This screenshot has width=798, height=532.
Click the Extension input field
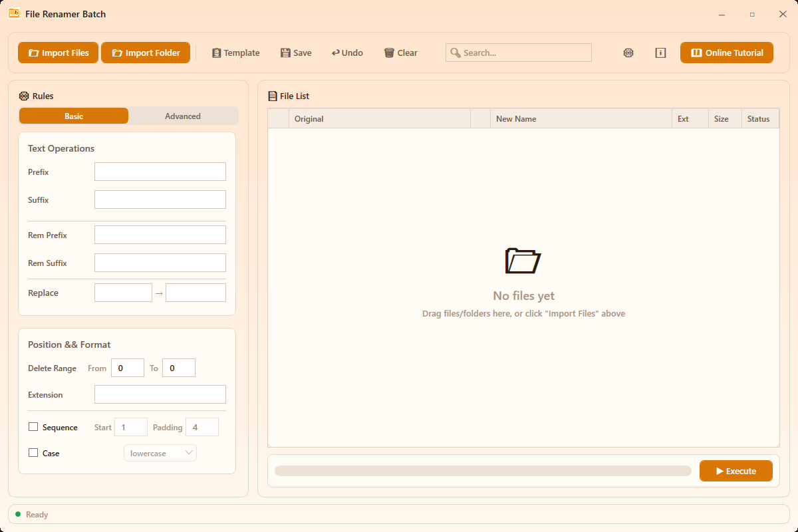point(160,394)
